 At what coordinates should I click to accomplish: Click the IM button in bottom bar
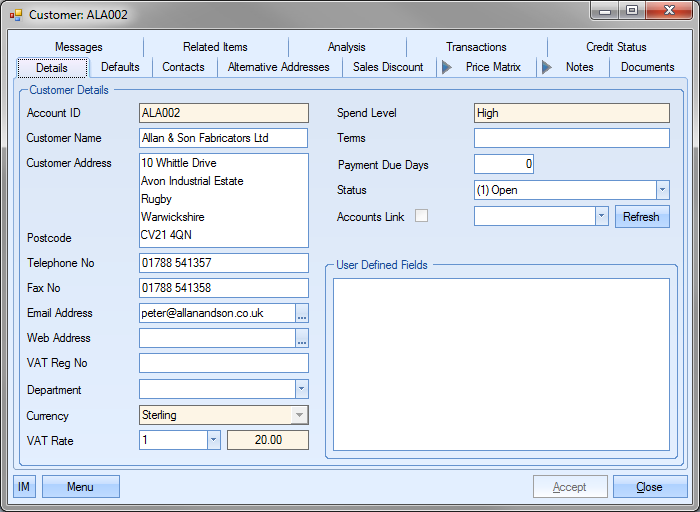(24, 487)
